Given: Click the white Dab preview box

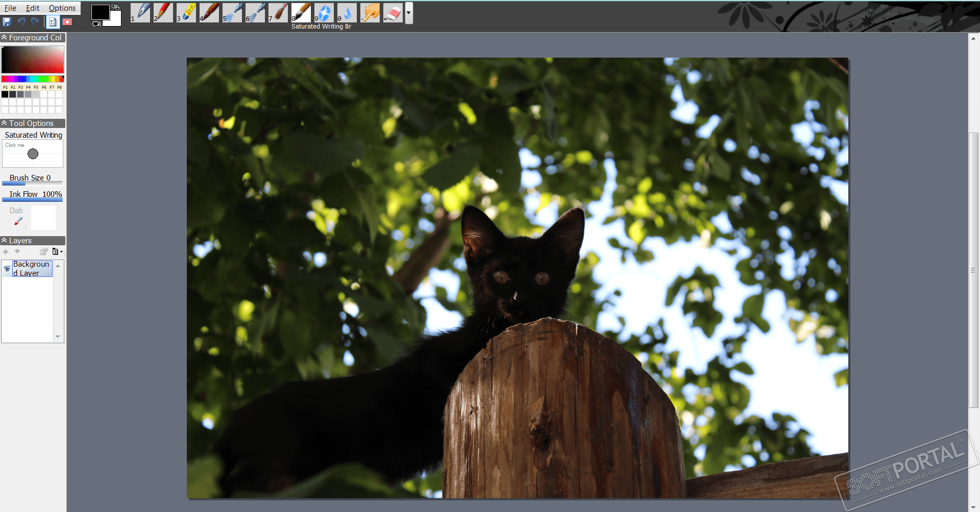Looking at the screenshot, I should [x=43, y=218].
